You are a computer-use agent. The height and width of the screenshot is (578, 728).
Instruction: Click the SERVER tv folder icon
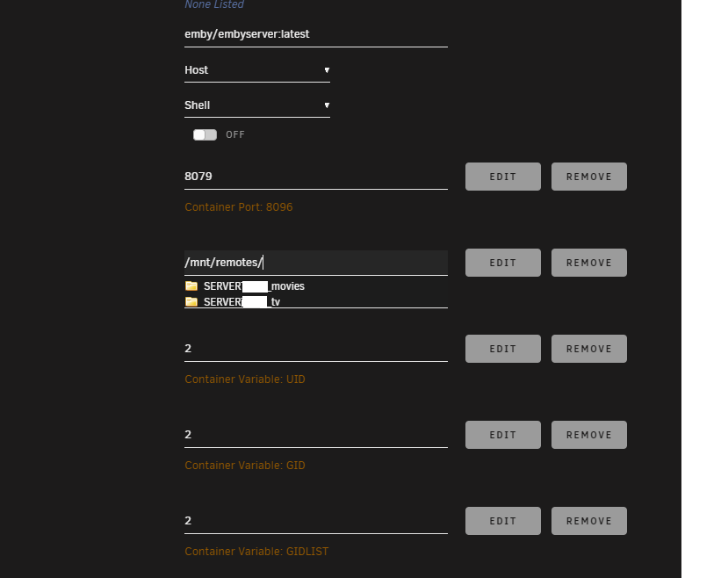(191, 302)
